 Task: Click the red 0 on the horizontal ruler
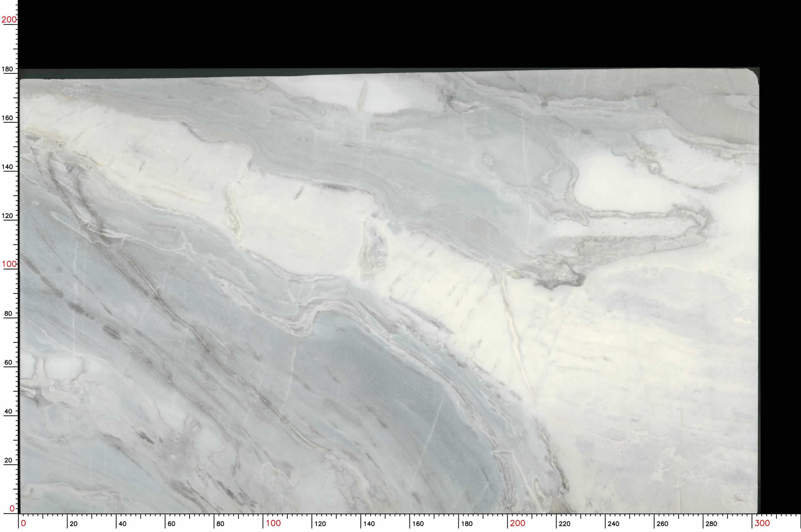point(24,524)
